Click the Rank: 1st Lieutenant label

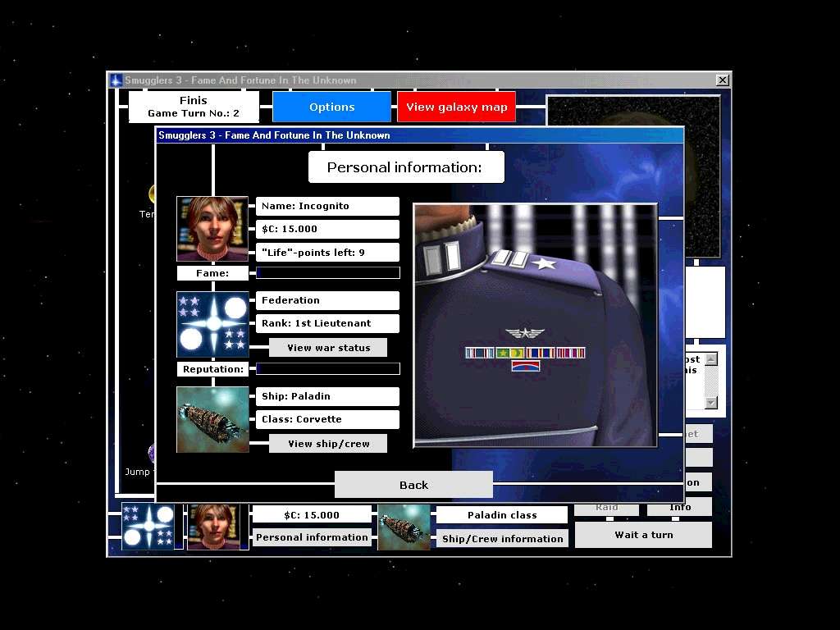click(327, 323)
